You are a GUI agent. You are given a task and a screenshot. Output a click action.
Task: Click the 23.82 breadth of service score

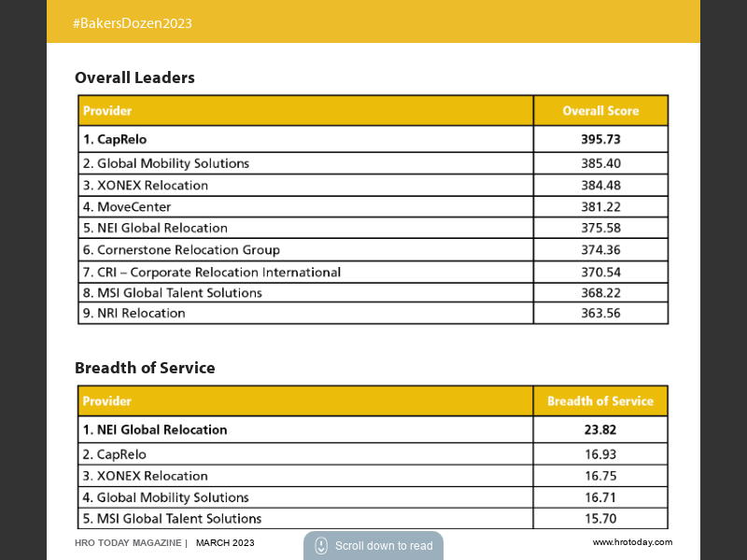[x=600, y=430]
